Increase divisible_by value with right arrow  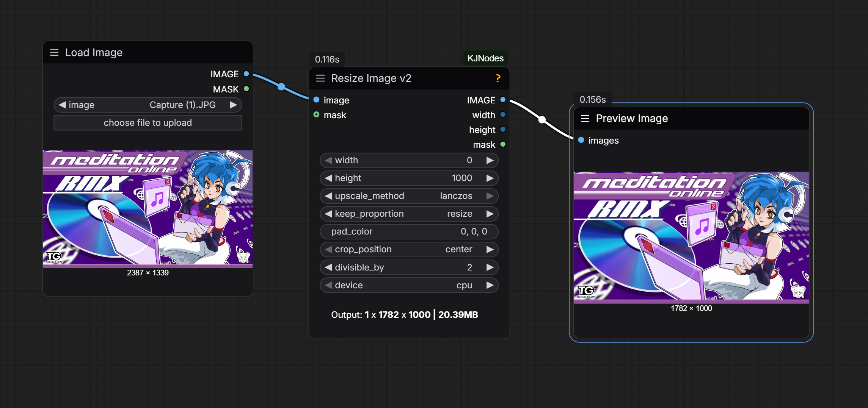click(x=490, y=267)
